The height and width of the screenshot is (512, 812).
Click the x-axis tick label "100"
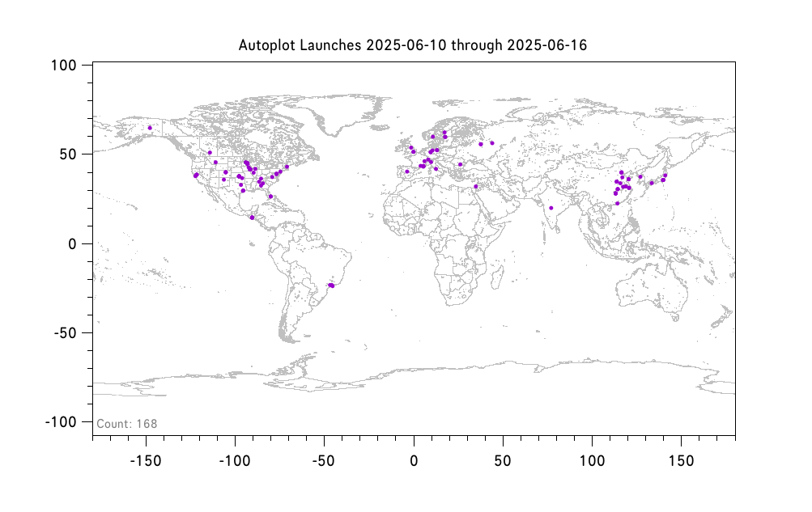pos(592,461)
